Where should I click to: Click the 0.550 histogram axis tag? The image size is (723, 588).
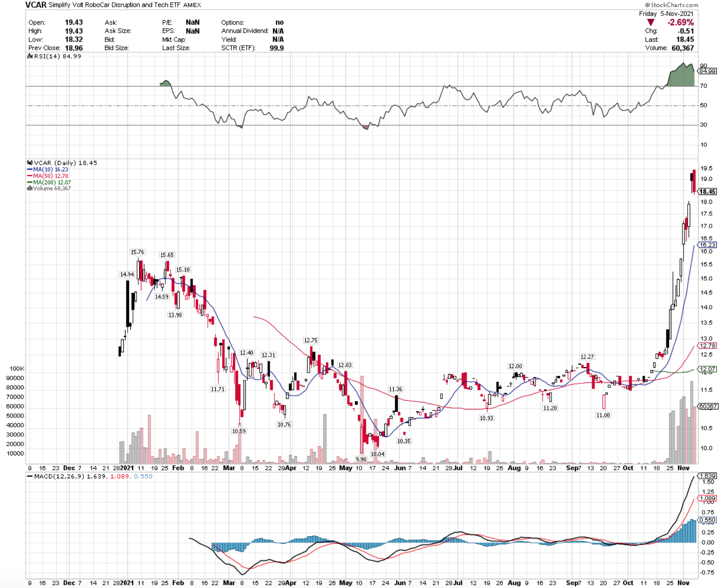coord(708,520)
